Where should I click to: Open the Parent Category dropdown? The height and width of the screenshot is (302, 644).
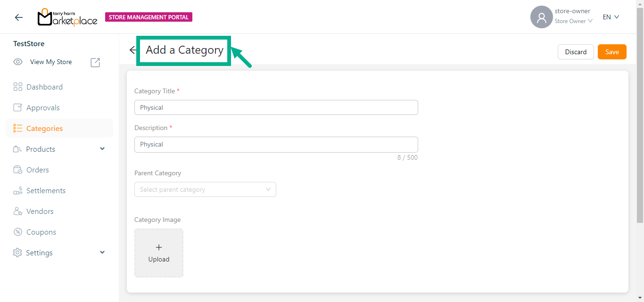pyautogui.click(x=205, y=189)
